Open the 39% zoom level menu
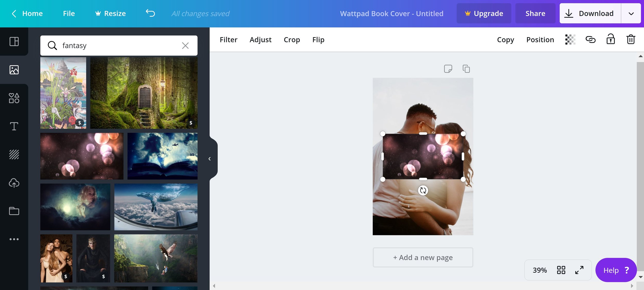 coord(539,270)
